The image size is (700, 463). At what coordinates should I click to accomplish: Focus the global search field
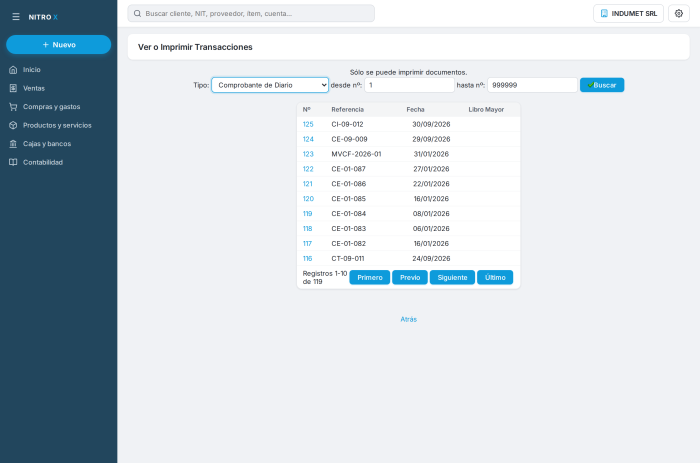point(251,13)
